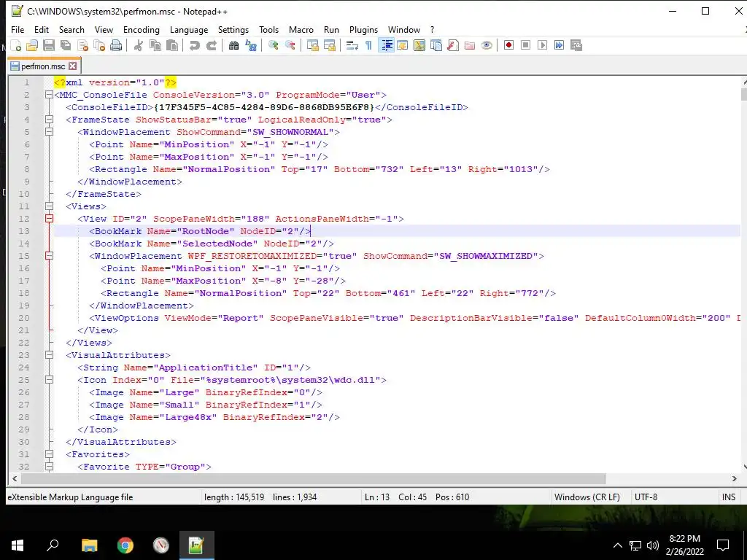
Task: Save the current file using toolbar
Action: click(49, 45)
